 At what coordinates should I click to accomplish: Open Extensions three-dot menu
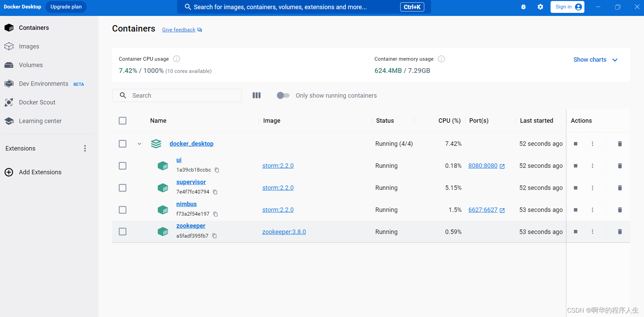pos(85,148)
